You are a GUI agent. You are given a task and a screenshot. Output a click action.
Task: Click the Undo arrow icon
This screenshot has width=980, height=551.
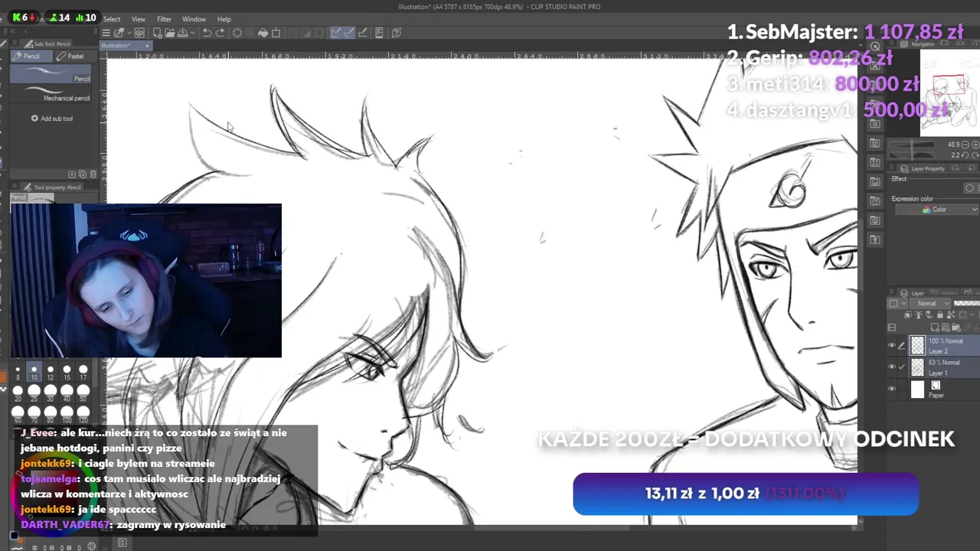(207, 33)
